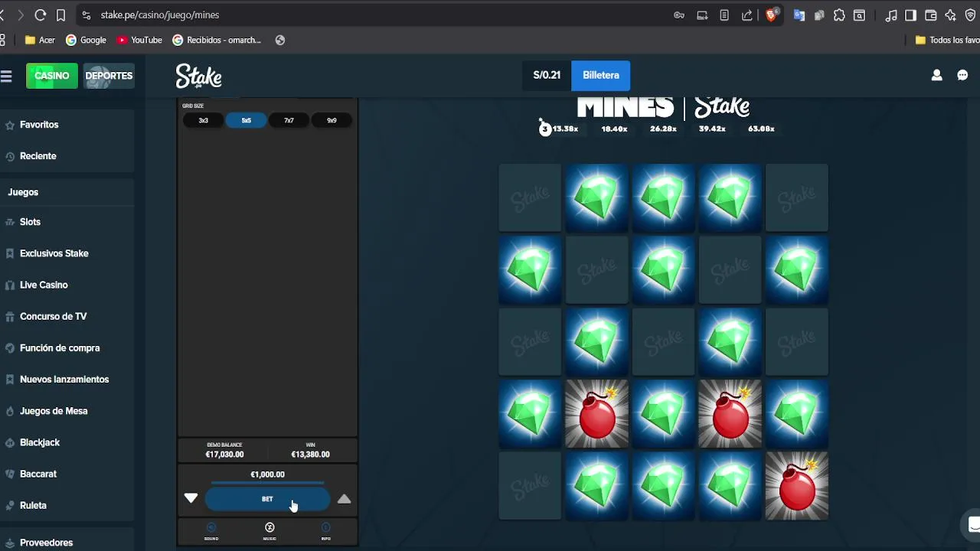Select the 9x9 grid size
This screenshot has width=980, height=551.
tap(332, 120)
